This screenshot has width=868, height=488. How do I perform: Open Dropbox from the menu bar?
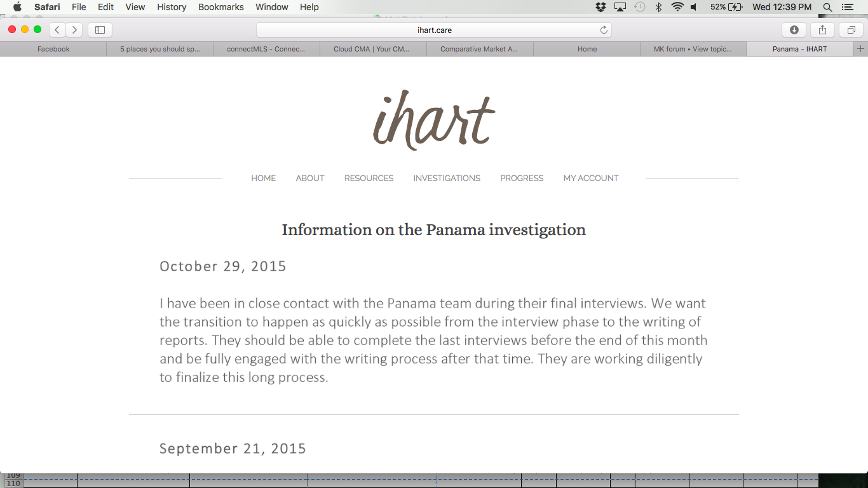point(600,7)
